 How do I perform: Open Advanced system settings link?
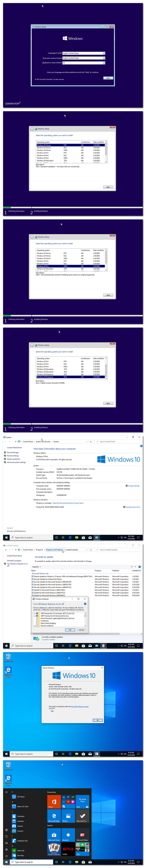click(16, 462)
